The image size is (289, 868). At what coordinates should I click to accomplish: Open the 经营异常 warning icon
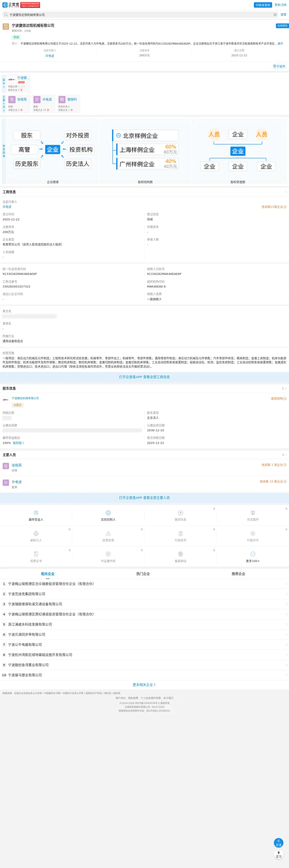click(x=108, y=534)
